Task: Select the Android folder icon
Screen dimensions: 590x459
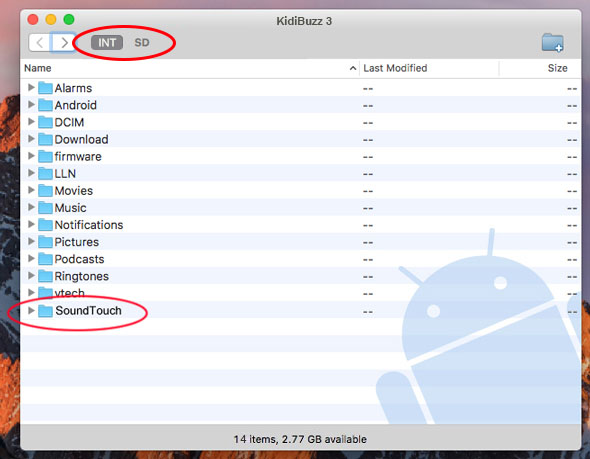Action: [45, 105]
